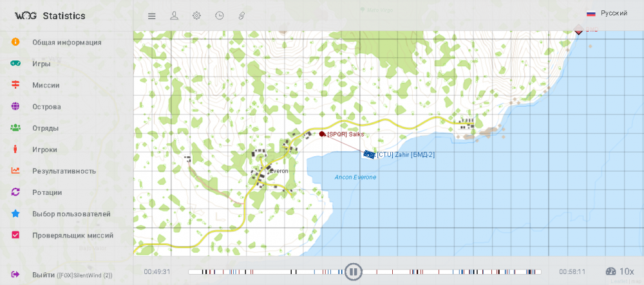Viewport: 644px width, 285px height.
Task: Log out with the Выйти button
Action: (43, 275)
